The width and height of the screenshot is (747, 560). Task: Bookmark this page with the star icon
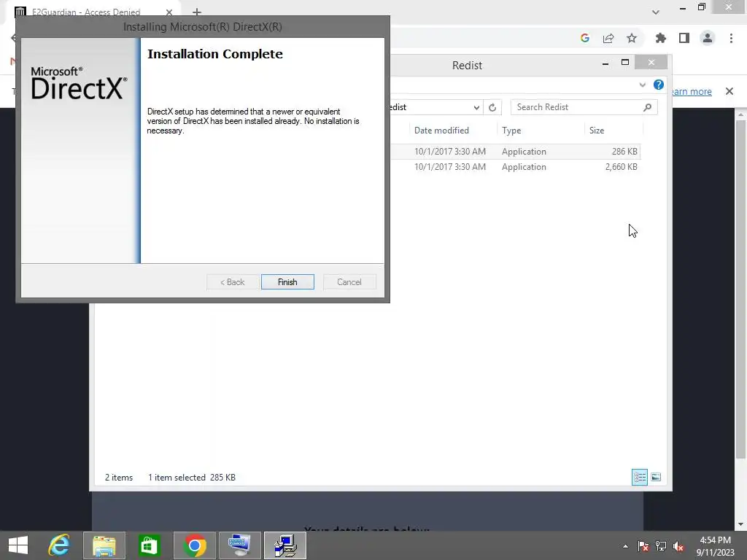[x=632, y=38]
